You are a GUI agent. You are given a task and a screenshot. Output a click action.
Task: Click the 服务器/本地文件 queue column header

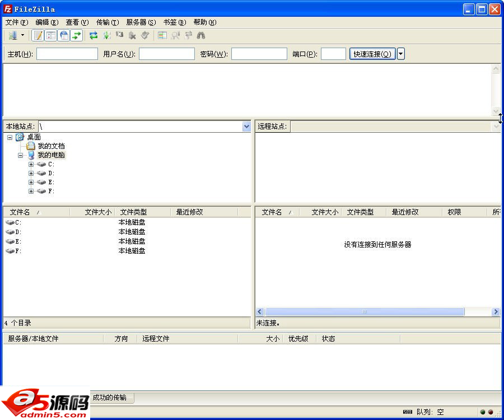(53, 339)
